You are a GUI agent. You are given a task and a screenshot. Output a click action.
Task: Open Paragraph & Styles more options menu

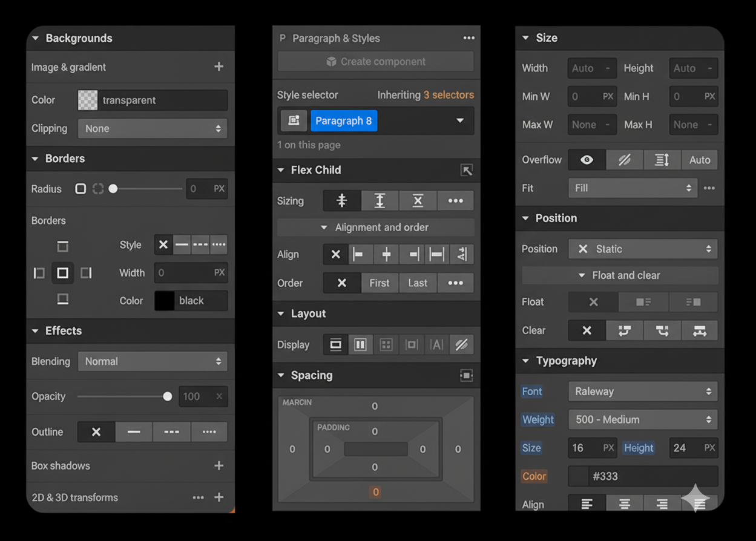click(x=468, y=38)
